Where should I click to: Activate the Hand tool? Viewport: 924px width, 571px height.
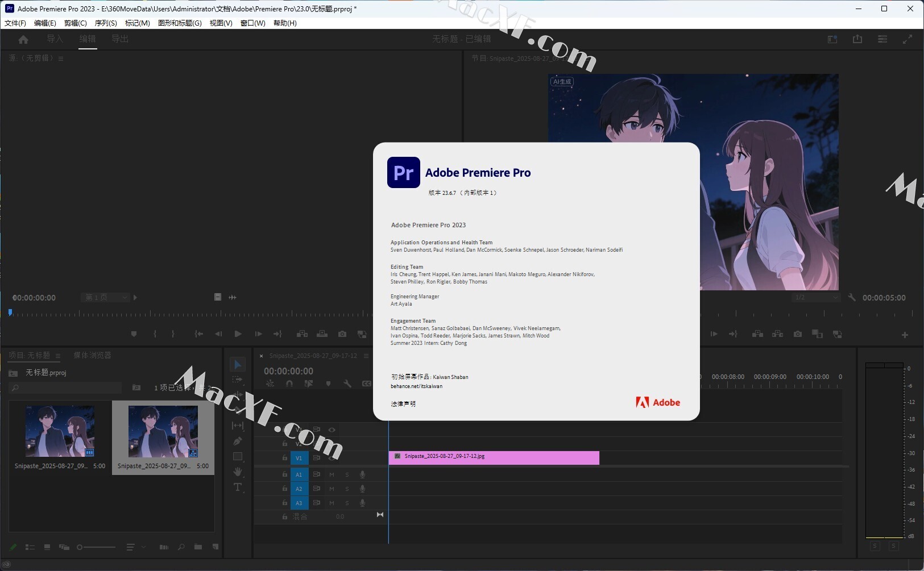click(238, 472)
